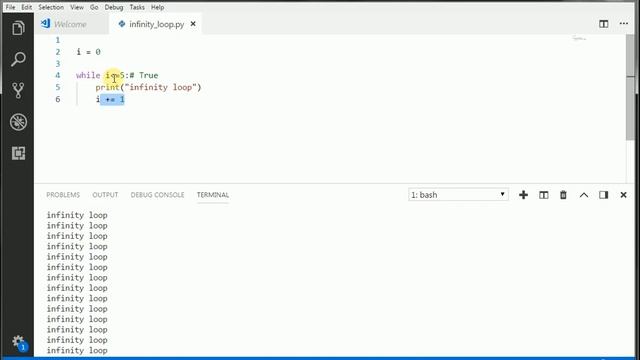Screen dimensions: 640x360
Task: Open the Search view in activity bar
Action: tap(18, 59)
